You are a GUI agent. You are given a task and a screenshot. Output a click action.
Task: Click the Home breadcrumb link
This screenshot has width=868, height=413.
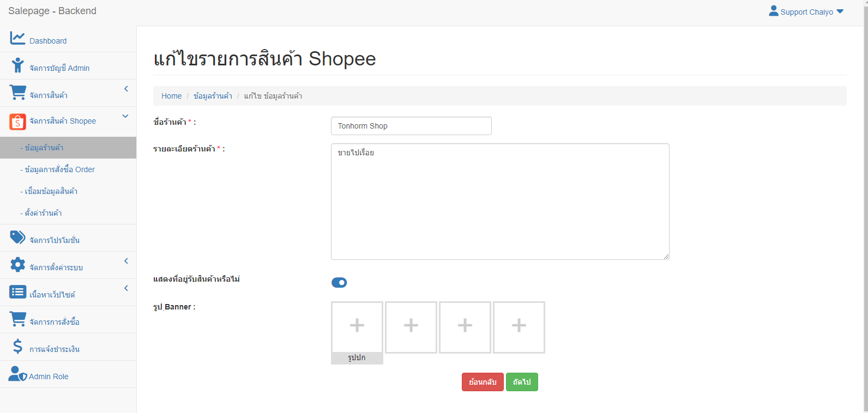(x=171, y=96)
